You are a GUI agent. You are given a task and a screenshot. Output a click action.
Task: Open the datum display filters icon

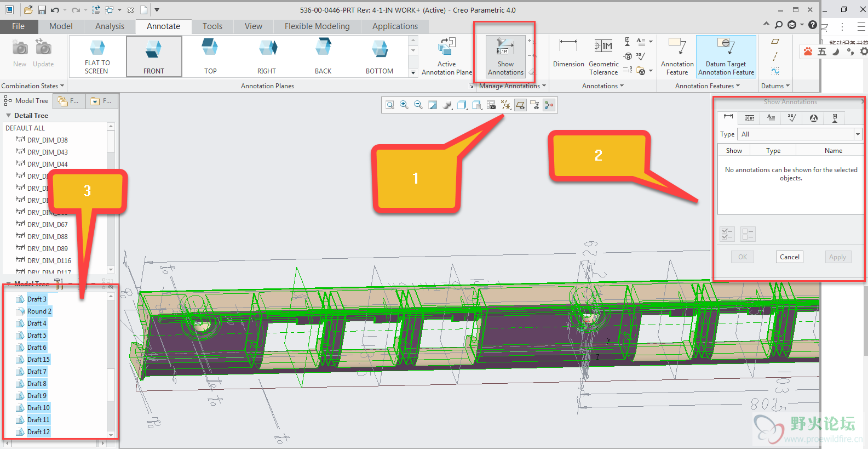505,105
